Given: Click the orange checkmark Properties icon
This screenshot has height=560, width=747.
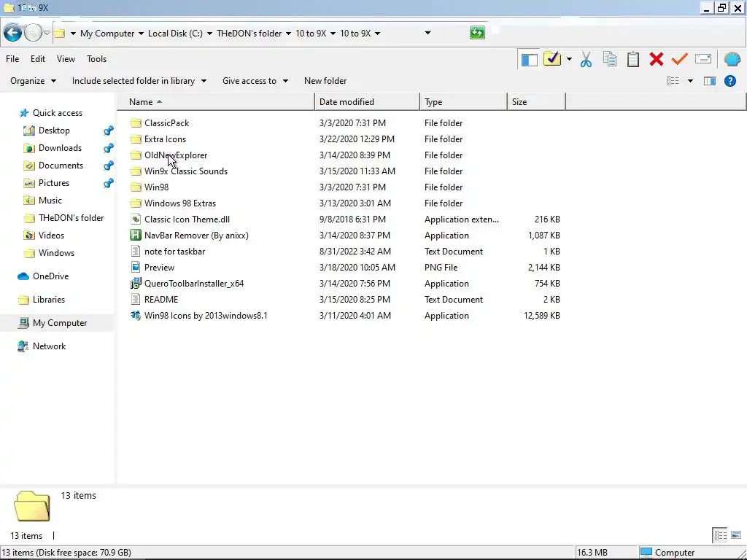Looking at the screenshot, I should [x=680, y=59].
